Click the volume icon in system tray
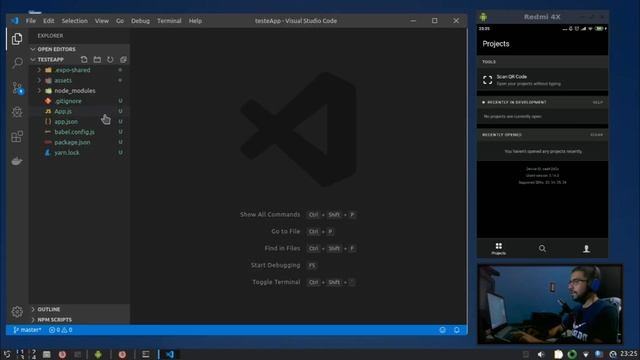Viewport: 640px width, 360px height. (541, 354)
